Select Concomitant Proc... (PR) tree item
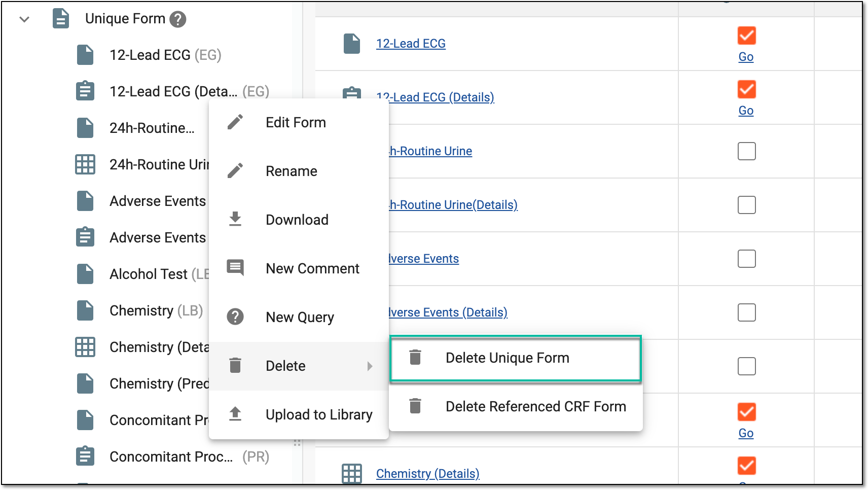The image size is (868, 490). point(189,457)
